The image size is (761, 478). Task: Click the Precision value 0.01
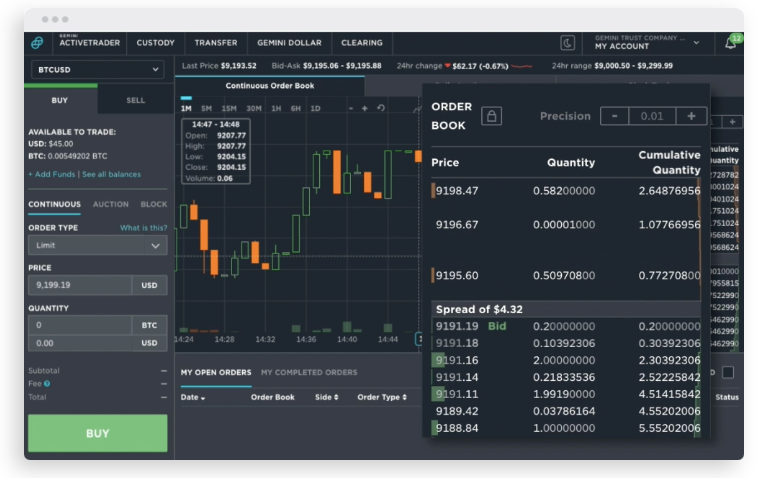(652, 116)
